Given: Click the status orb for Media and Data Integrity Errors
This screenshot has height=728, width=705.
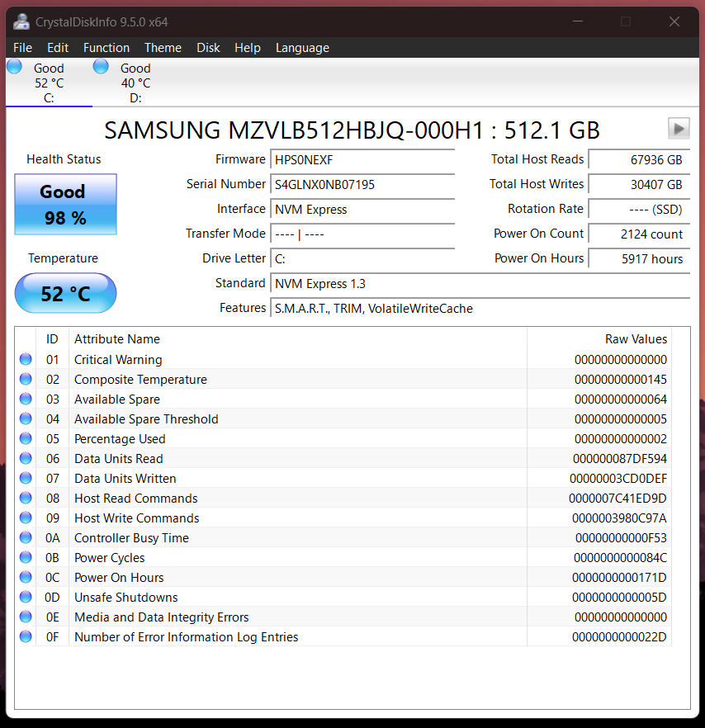Looking at the screenshot, I should [x=26, y=617].
